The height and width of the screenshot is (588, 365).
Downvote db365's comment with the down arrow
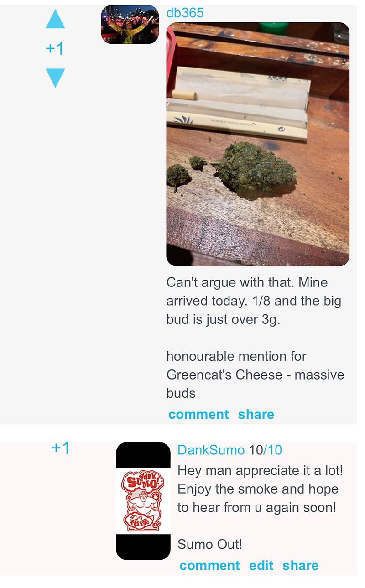click(x=55, y=78)
